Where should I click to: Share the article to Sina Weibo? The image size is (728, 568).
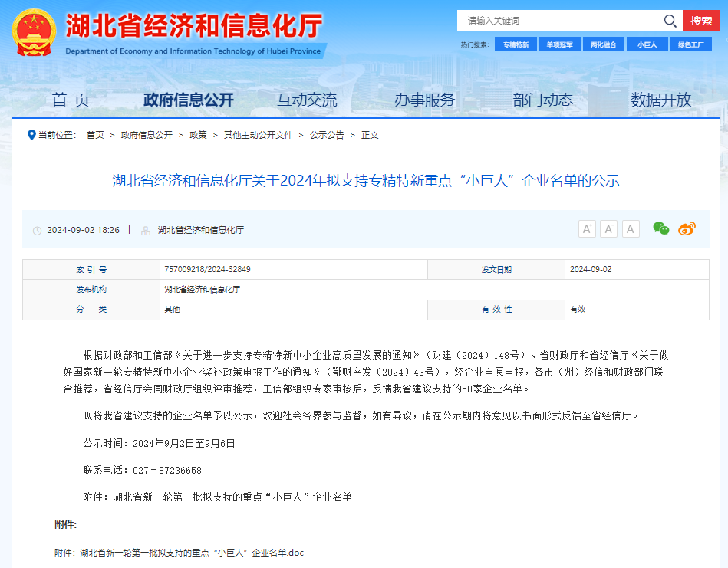pos(687,228)
